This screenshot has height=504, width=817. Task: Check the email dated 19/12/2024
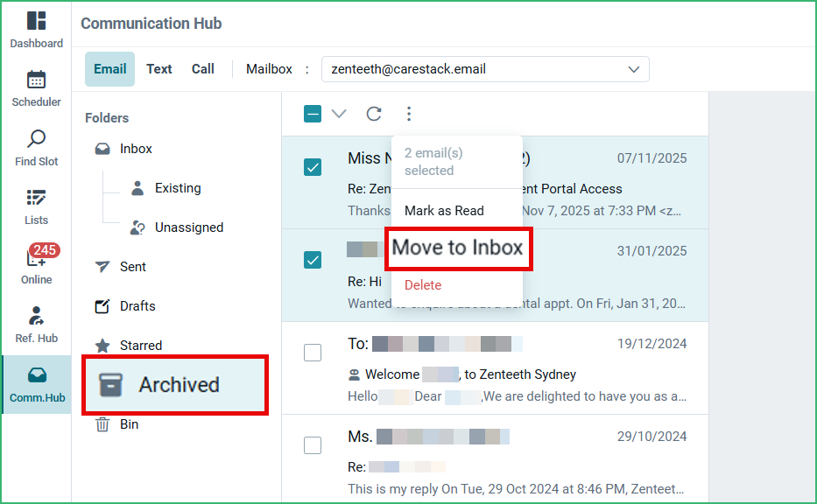coord(313,353)
